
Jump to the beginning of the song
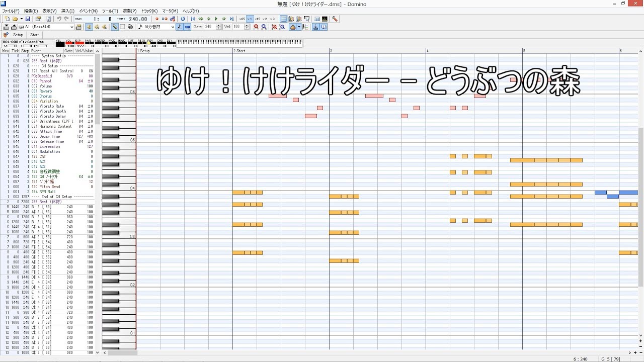(193, 19)
